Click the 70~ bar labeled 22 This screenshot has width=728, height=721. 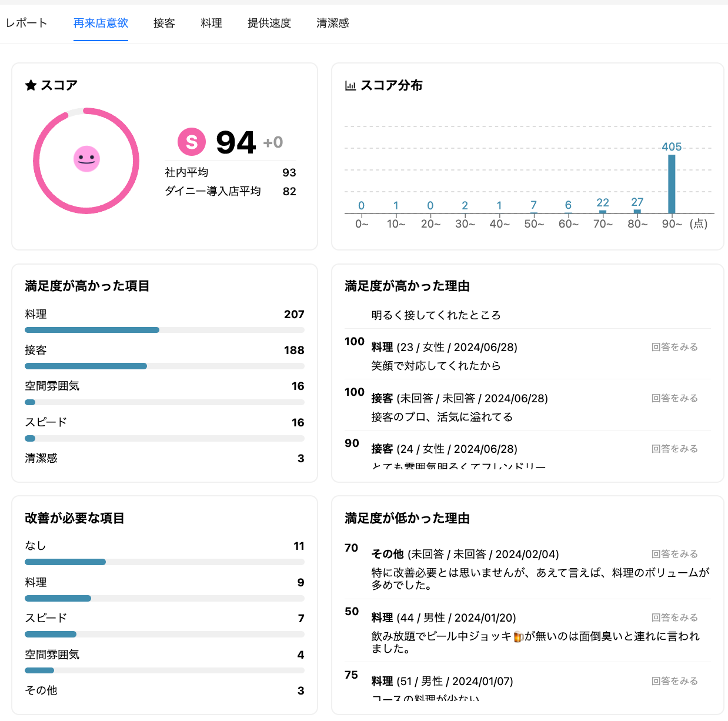click(x=603, y=212)
